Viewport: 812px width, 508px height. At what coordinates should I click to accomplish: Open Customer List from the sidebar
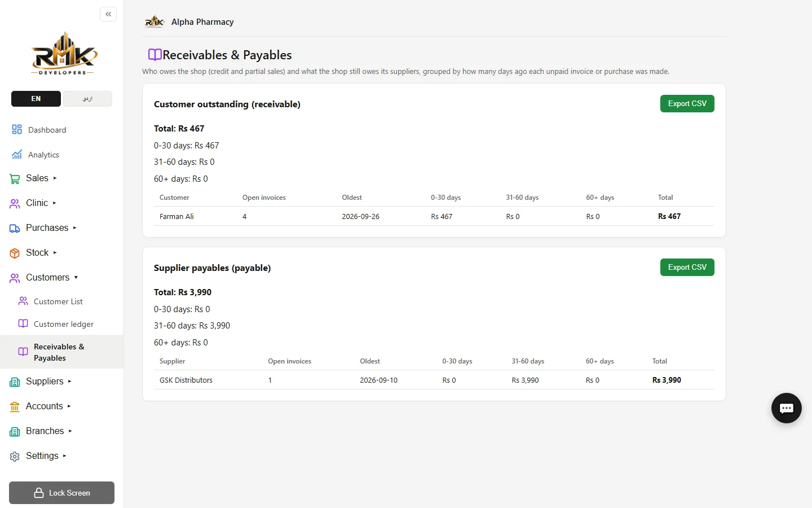point(58,301)
